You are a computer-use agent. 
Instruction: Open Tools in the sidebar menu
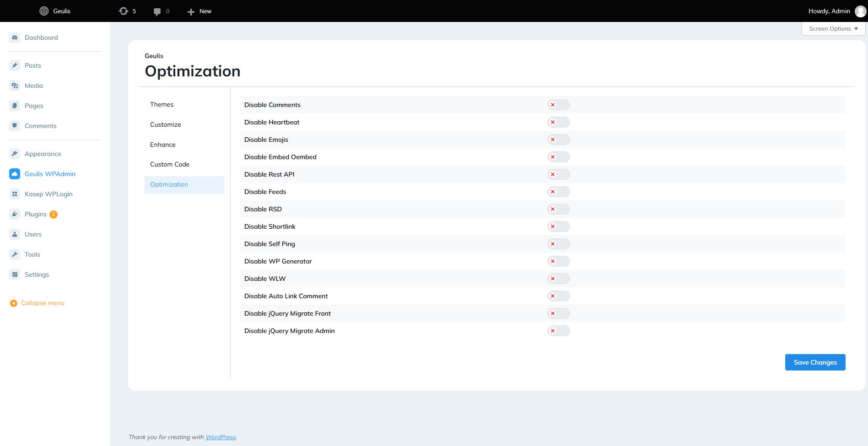click(x=32, y=254)
